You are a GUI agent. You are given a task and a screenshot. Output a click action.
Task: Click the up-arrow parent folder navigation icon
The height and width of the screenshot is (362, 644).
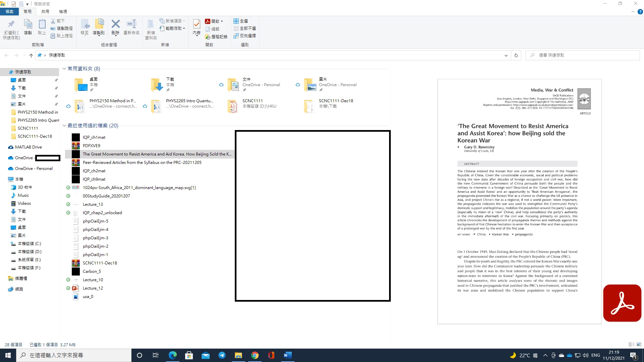pos(31,55)
